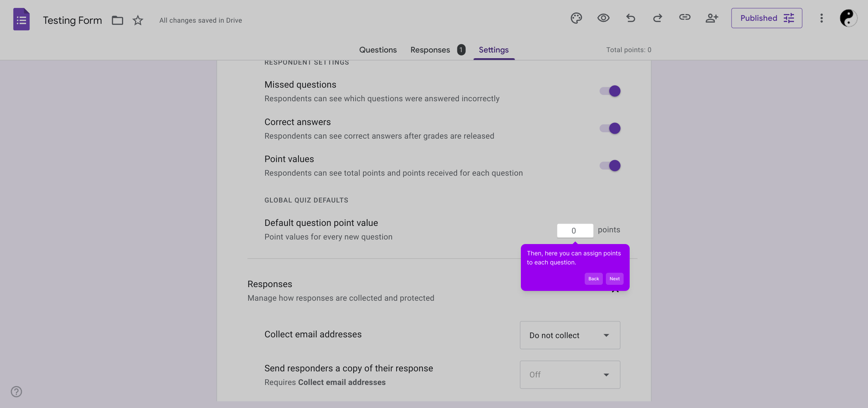Toggle the Point values switch
Viewport: 868px width, 408px height.
610,165
